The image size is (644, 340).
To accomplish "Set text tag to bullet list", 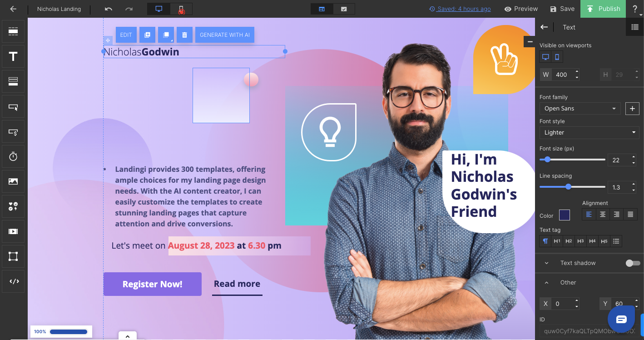I will point(616,241).
